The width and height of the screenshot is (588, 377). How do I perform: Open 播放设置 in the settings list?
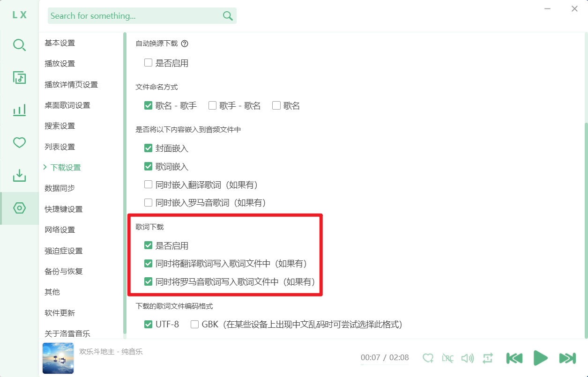[60, 64]
